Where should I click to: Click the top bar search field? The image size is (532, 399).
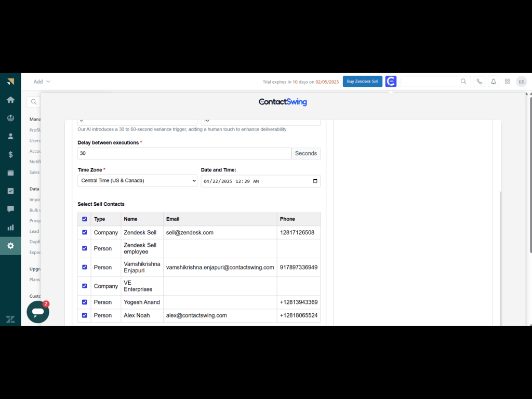(431, 82)
